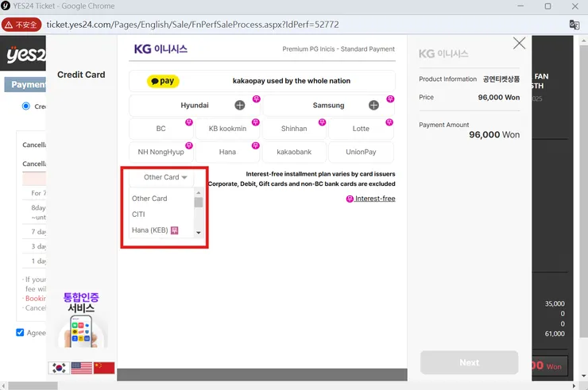Click the 96,000 Won payment amount
588x390 pixels.
click(x=494, y=134)
